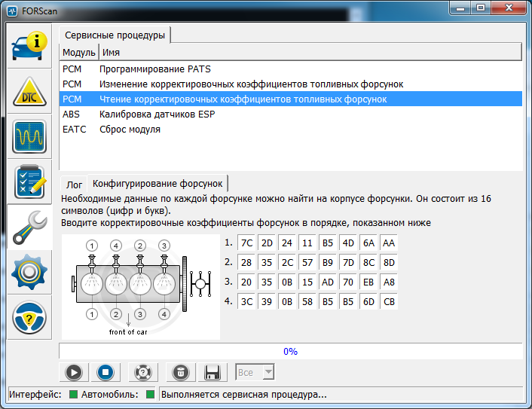
Task: Click injector 3 field '70'
Action: click(x=348, y=282)
